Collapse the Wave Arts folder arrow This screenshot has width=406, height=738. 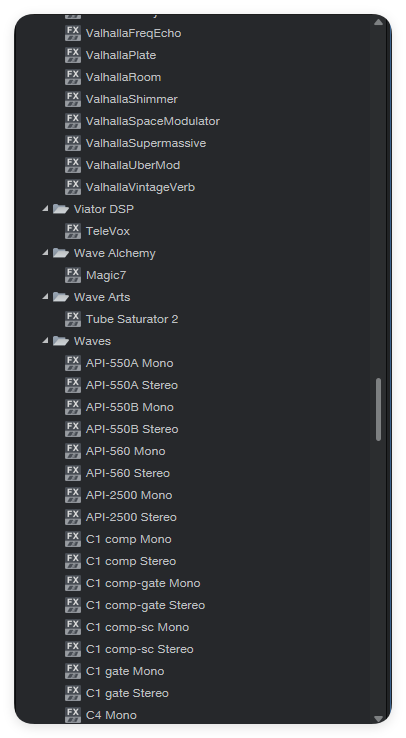[x=45, y=297]
